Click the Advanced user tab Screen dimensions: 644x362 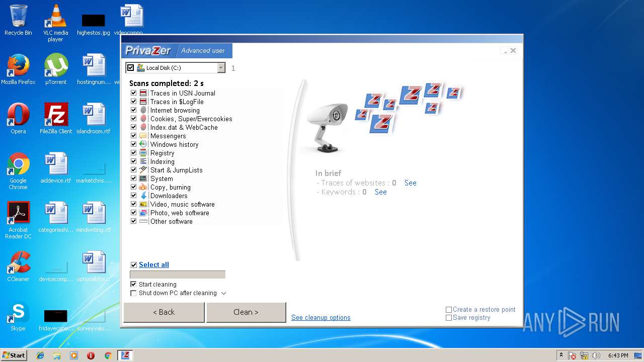(203, 50)
